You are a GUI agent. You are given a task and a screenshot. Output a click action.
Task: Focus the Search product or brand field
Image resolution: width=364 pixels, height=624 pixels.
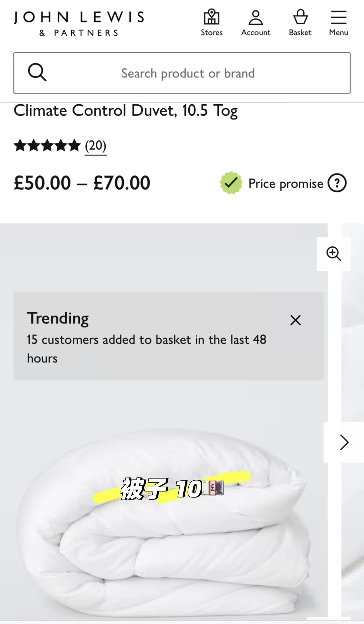coord(182,73)
